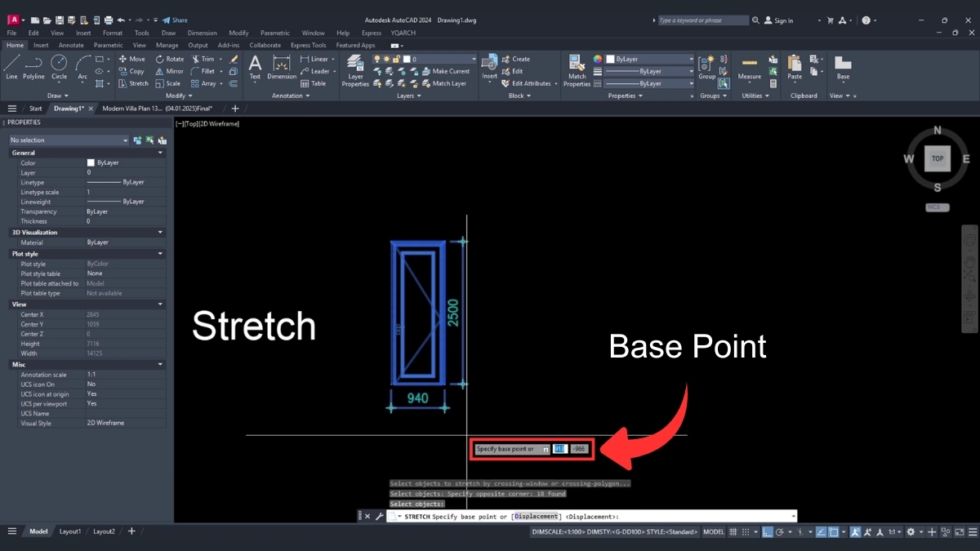Select the Text annotation tool
The image size is (980, 551).
coord(255,67)
